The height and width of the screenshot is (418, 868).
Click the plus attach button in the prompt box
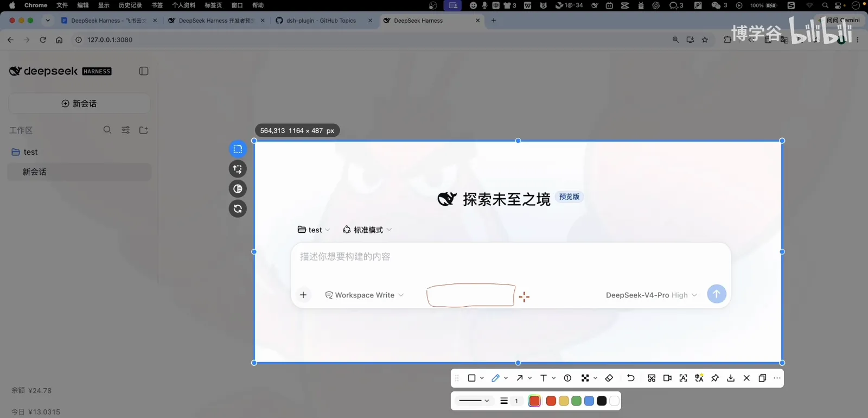tap(303, 295)
